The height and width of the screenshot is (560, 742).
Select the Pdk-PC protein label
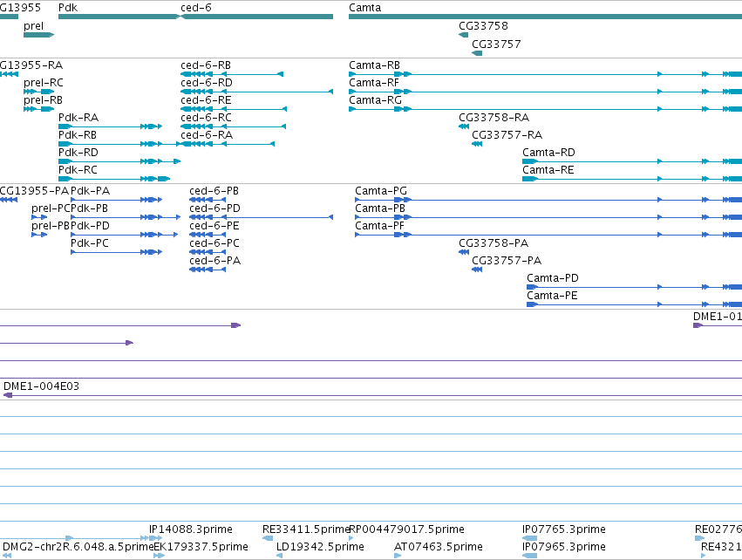(x=90, y=243)
